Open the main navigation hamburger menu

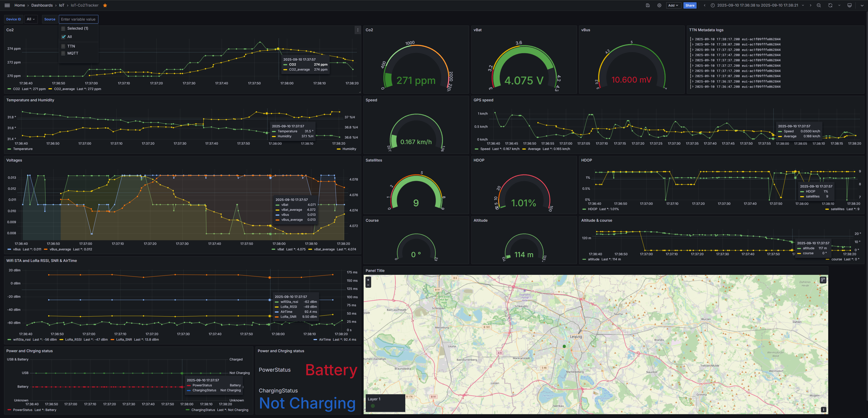tap(7, 5)
